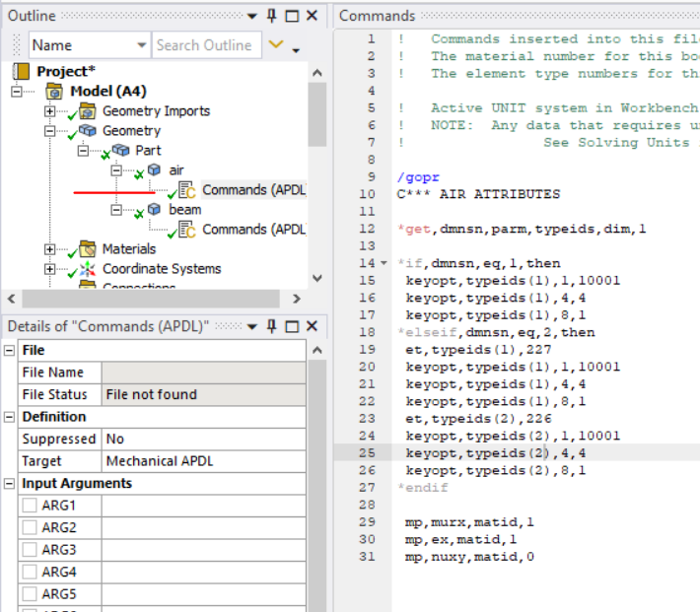Image resolution: width=700 pixels, height=612 pixels.
Task: Click the File Status 'File not found' cell
Action: click(x=203, y=394)
